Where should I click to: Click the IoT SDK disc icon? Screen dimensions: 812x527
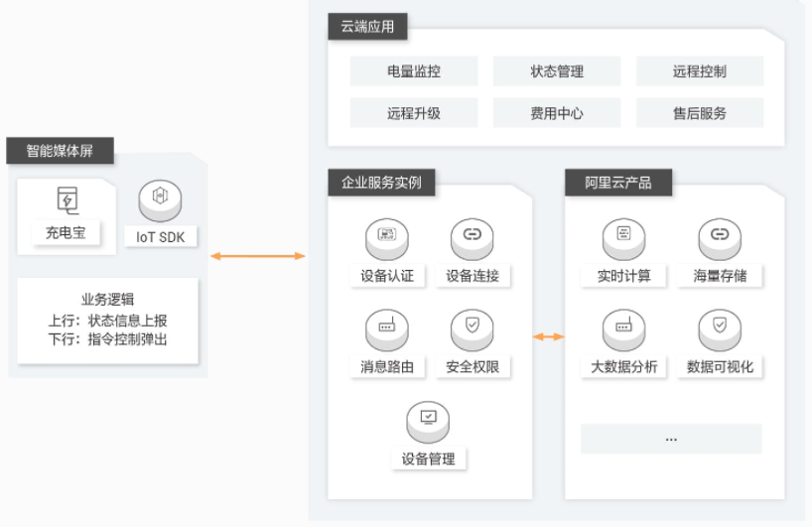coord(160,200)
